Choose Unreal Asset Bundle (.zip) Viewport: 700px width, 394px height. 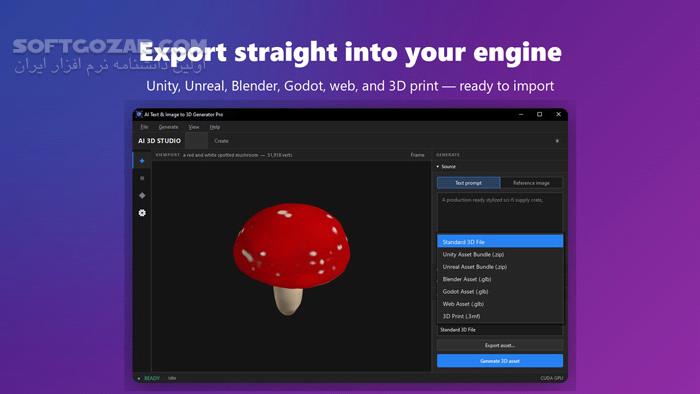coord(500,267)
